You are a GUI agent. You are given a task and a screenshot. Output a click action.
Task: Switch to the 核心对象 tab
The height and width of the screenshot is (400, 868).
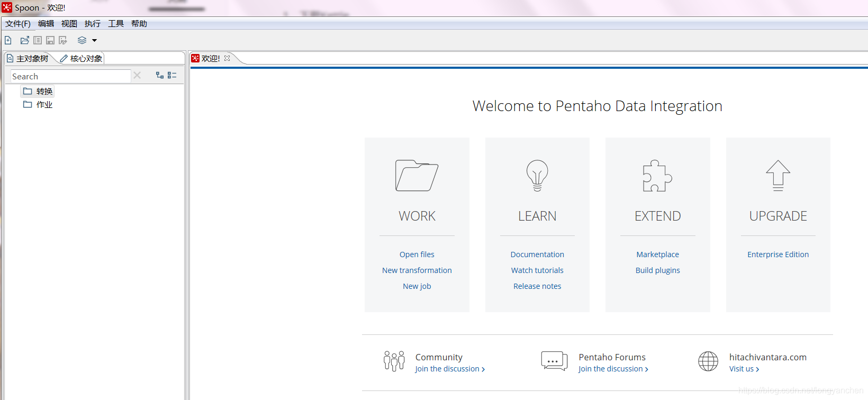tap(81, 58)
